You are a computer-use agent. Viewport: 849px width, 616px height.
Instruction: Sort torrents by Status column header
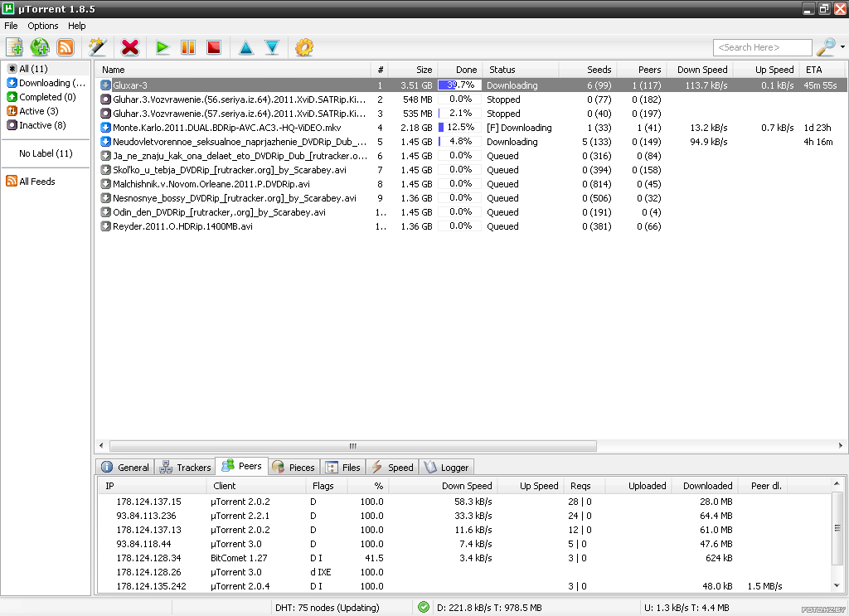point(521,70)
